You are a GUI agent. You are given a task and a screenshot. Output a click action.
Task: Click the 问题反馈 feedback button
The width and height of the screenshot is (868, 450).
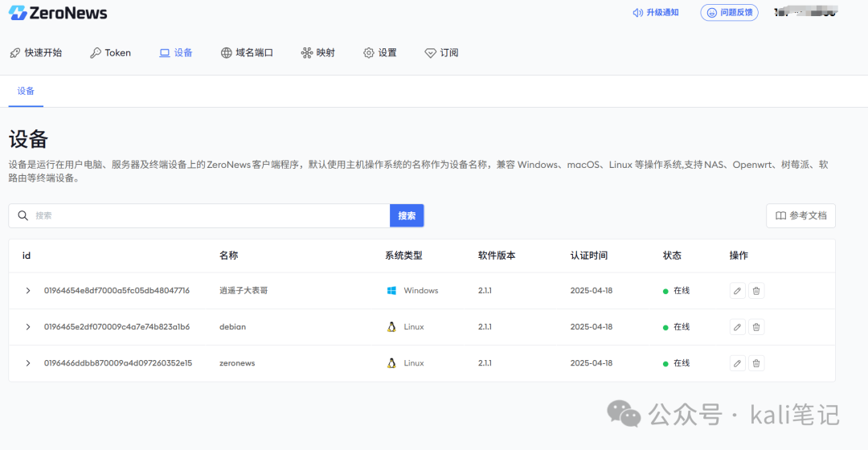[x=729, y=13]
